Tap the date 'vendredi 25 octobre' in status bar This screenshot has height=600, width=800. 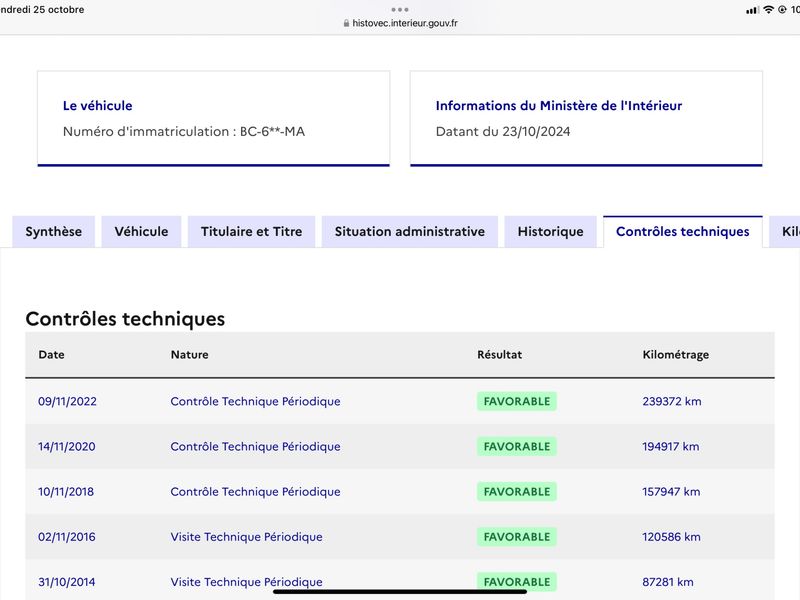[x=42, y=10]
